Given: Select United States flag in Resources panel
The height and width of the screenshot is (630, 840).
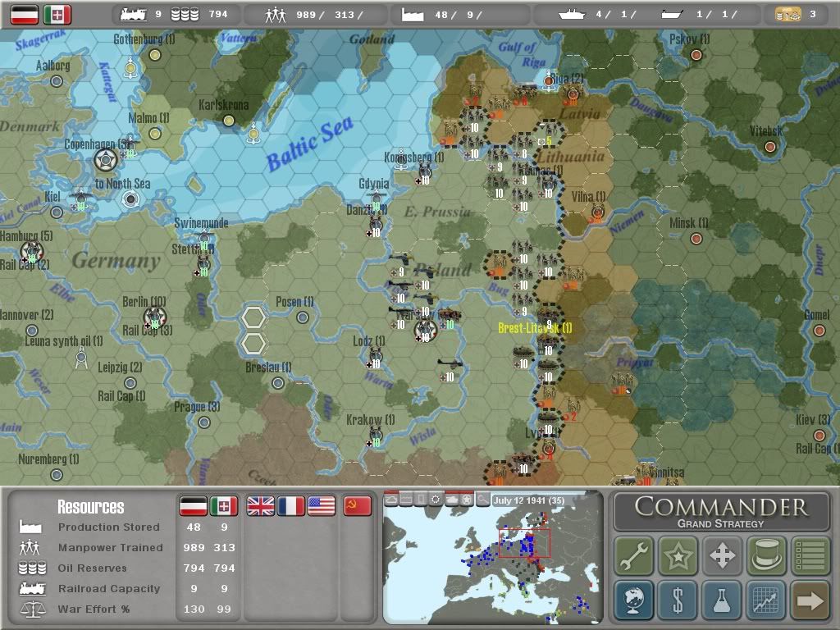Looking at the screenshot, I should (x=322, y=506).
